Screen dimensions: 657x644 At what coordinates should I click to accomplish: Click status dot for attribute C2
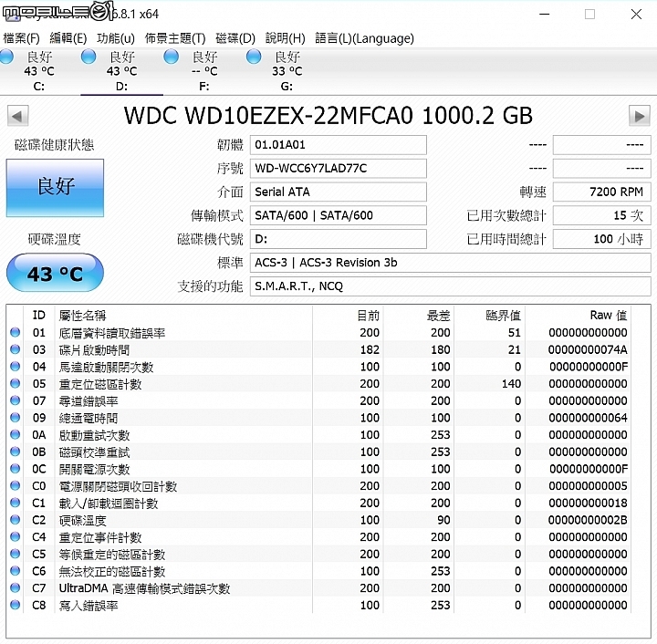pos(16,520)
